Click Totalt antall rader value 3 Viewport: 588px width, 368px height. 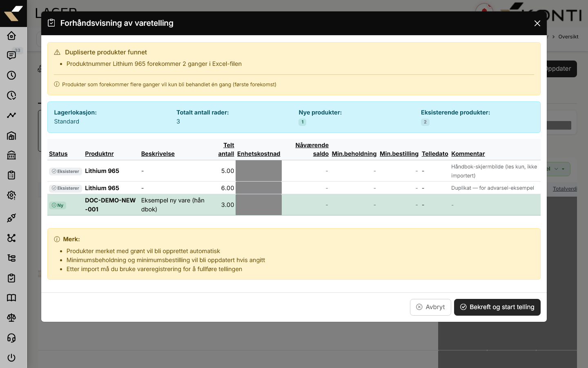tap(178, 121)
